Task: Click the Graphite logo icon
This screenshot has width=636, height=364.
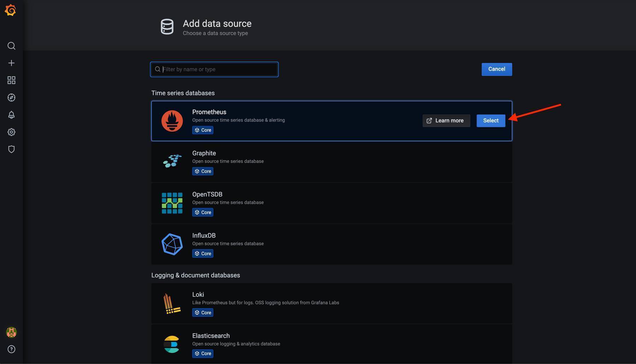Action: tap(172, 161)
